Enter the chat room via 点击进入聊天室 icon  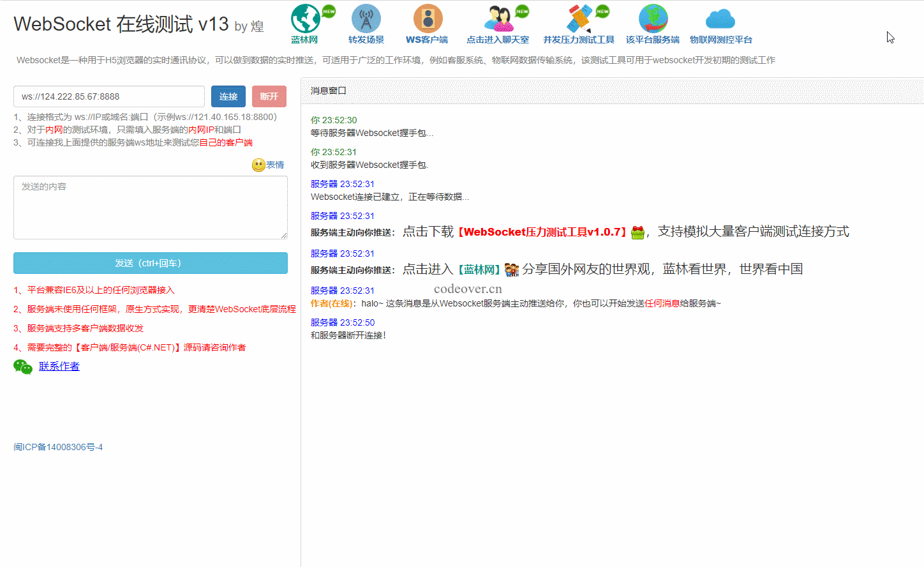498,19
